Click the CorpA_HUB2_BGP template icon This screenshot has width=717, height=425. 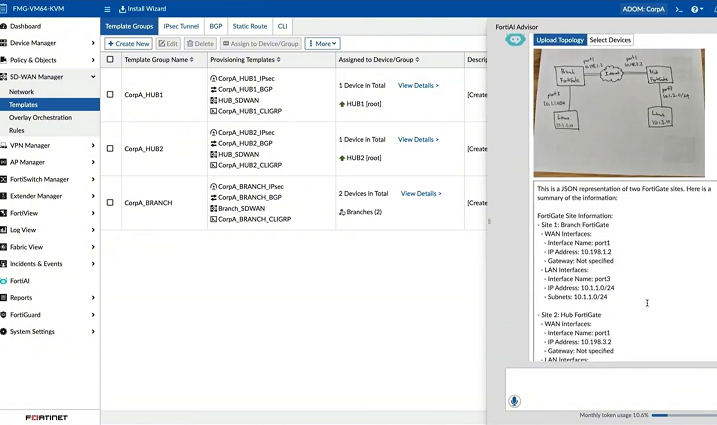(214, 143)
